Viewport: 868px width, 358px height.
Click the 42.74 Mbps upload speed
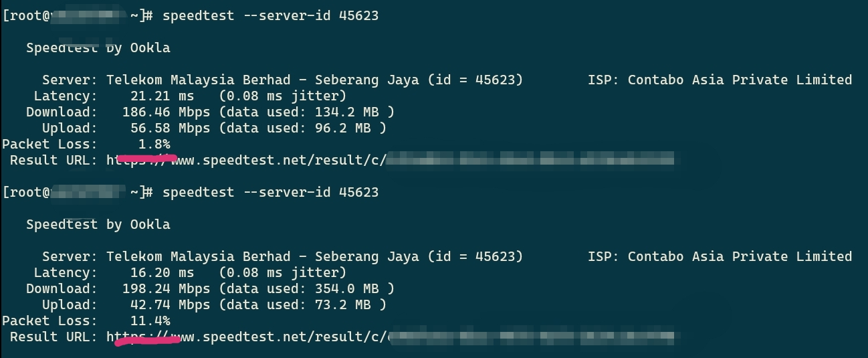(x=170, y=304)
